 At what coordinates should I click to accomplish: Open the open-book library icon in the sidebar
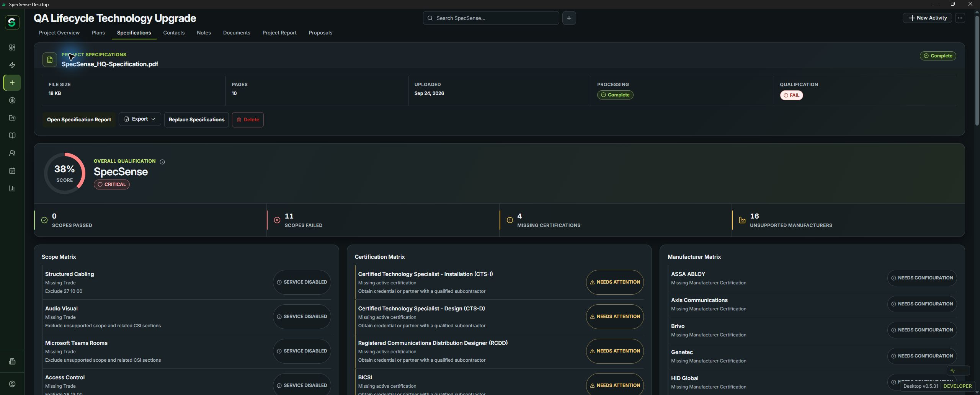(12, 135)
